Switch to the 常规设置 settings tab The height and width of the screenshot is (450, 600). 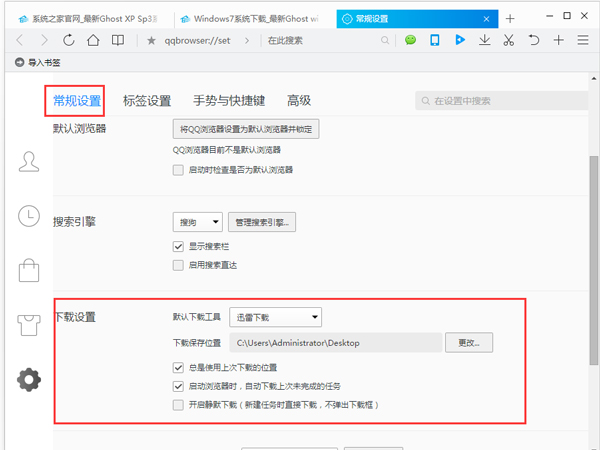pos(77,101)
